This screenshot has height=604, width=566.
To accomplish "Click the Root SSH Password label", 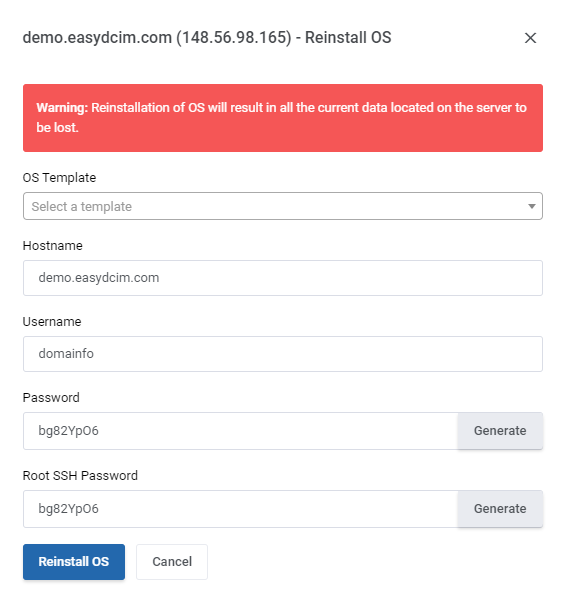I will pyautogui.click(x=80, y=475).
